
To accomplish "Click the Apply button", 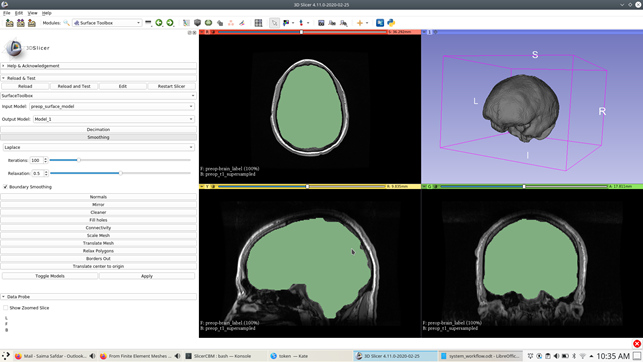I will click(x=147, y=276).
